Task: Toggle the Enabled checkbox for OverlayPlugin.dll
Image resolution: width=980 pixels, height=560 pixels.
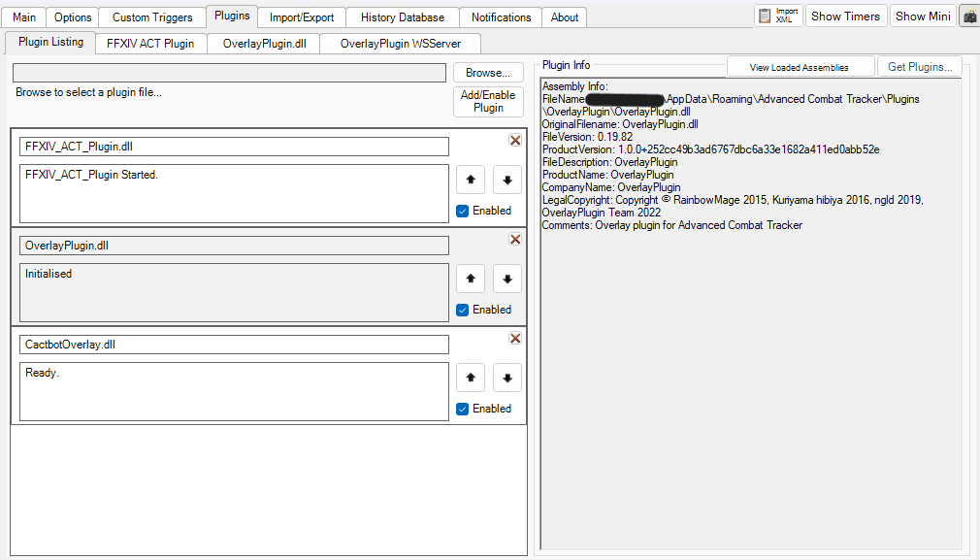Action: [463, 310]
